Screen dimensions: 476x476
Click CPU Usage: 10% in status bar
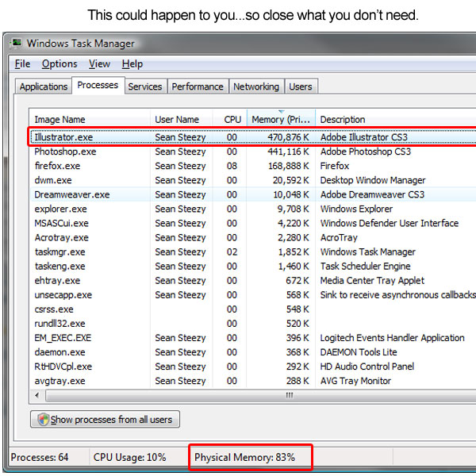click(129, 457)
